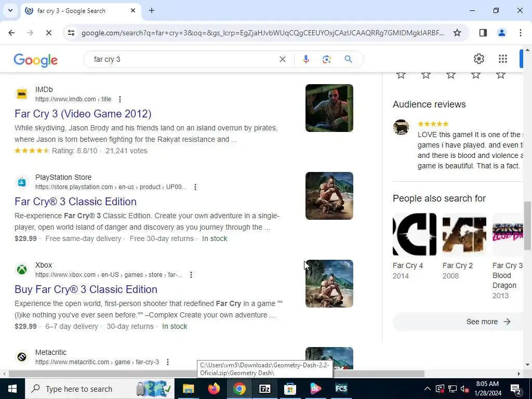Click the first rating star outline
This screenshot has width=532, height=399.
point(401,75)
